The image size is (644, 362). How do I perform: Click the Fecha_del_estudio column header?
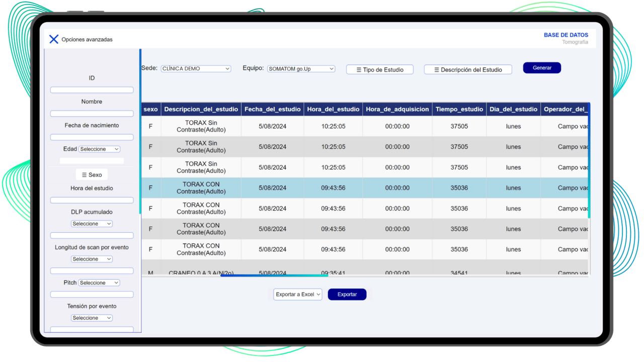coord(273,109)
